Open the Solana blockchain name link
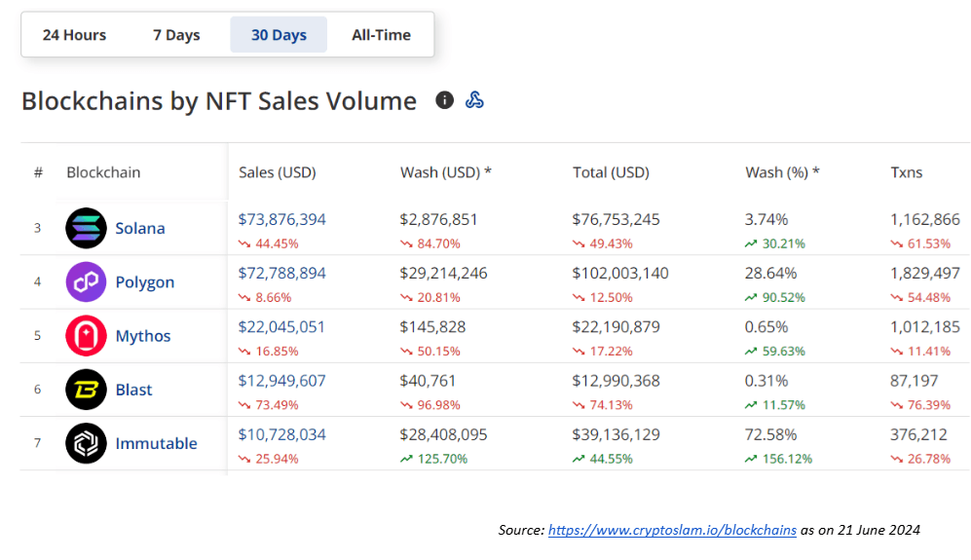The image size is (971, 560). [140, 228]
